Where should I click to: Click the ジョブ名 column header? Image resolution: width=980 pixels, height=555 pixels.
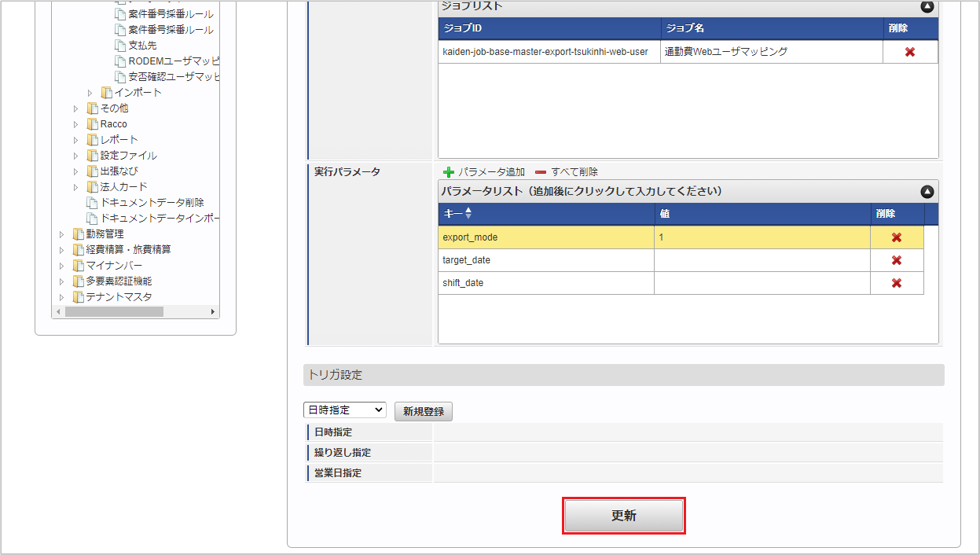771,28
